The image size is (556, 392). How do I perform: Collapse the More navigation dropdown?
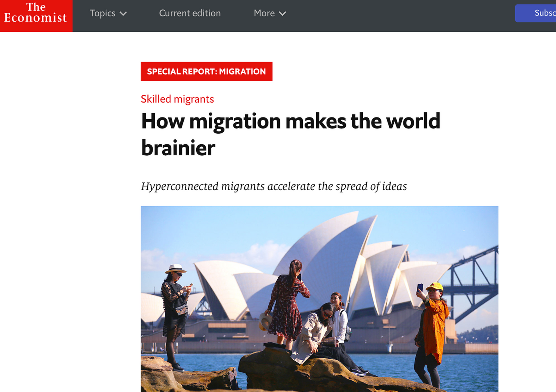click(270, 13)
